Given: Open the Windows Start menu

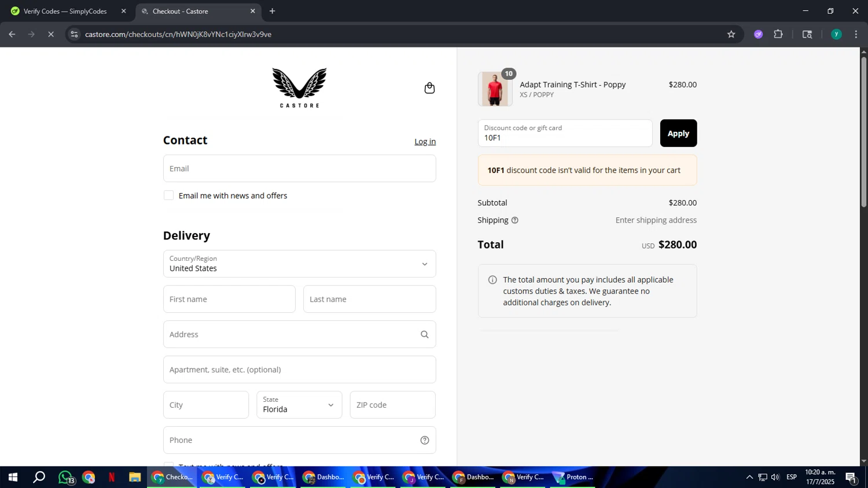Looking at the screenshot, I should pyautogui.click(x=12, y=478).
